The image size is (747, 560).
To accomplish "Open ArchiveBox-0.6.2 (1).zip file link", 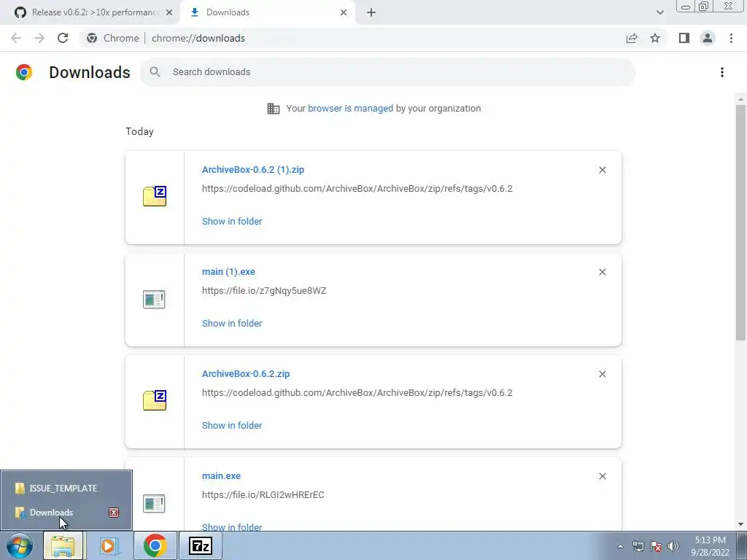I will (x=253, y=169).
